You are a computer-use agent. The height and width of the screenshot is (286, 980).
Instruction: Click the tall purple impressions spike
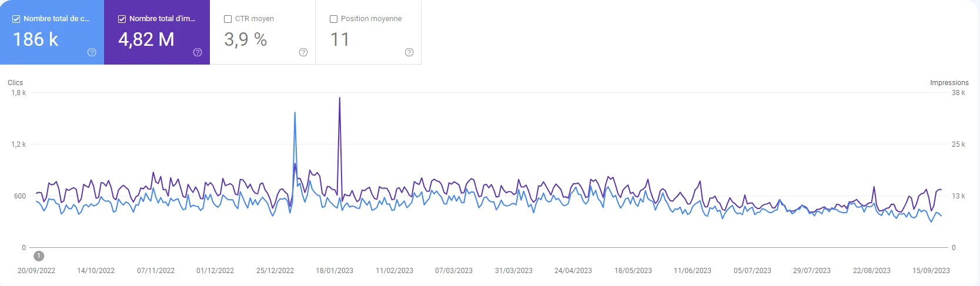click(340, 99)
